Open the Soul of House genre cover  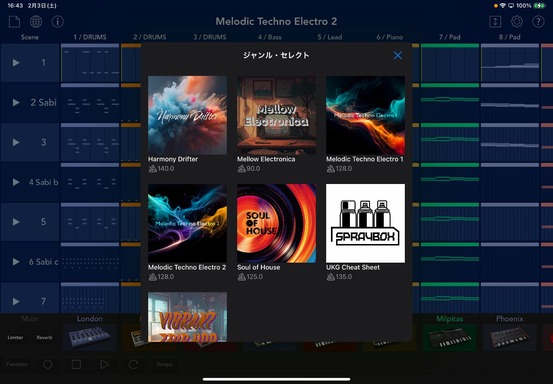pyautogui.click(x=276, y=223)
